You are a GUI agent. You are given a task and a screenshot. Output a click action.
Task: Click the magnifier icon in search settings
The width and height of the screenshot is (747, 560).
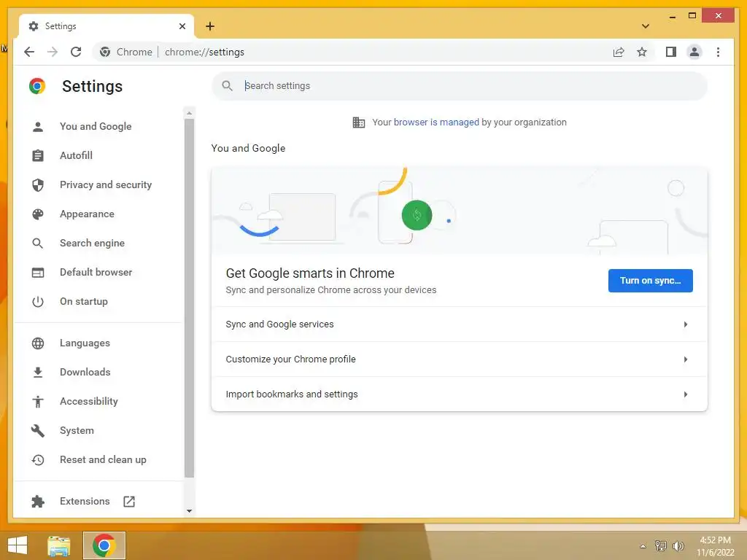click(x=228, y=86)
